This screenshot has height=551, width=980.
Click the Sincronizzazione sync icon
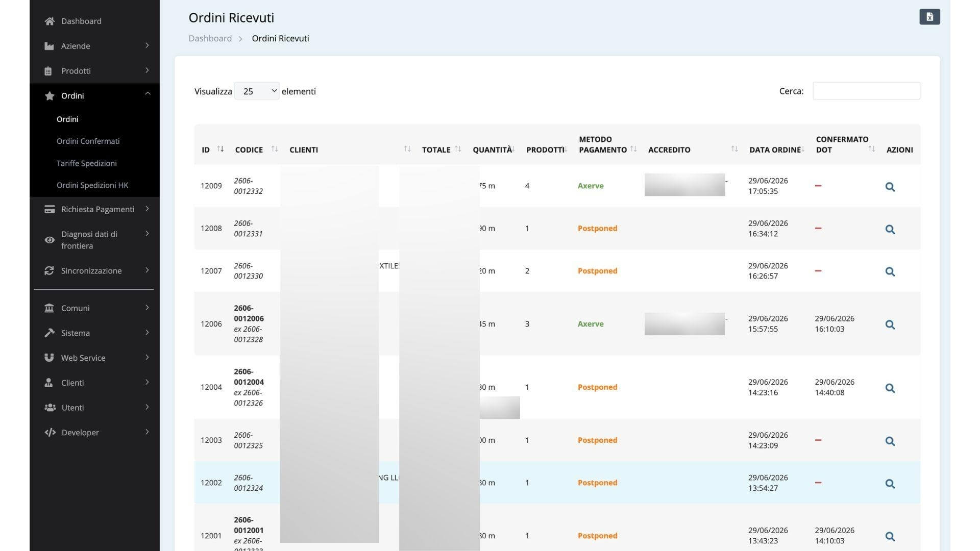coord(49,270)
